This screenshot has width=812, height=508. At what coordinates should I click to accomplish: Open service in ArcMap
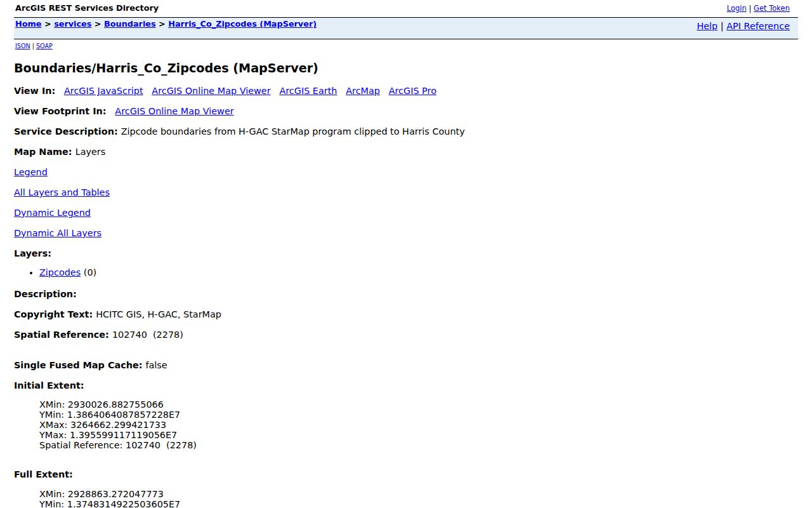pos(363,91)
